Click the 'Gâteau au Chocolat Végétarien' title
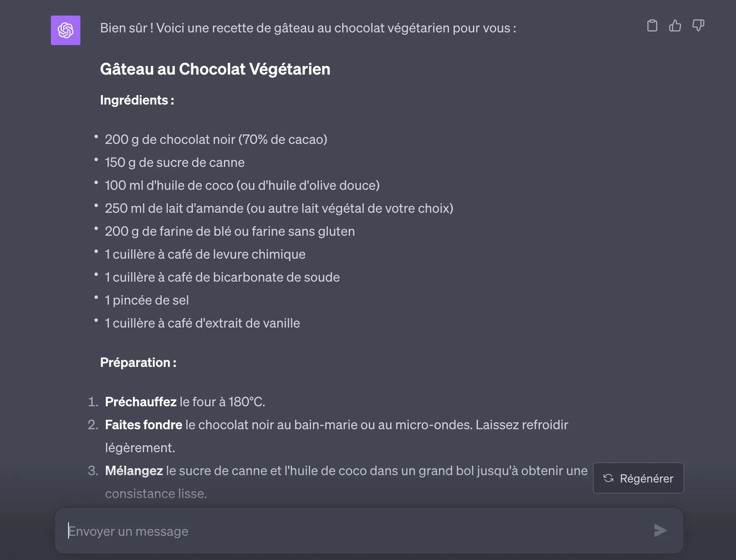The image size is (736, 560). click(215, 69)
